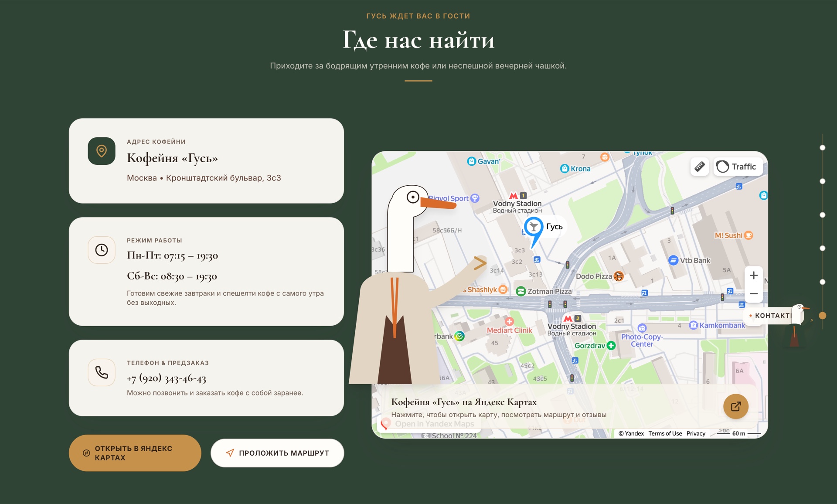Click the Gorzdrav pharmacy marker
Screen dimensions: 837x504
[x=611, y=346]
